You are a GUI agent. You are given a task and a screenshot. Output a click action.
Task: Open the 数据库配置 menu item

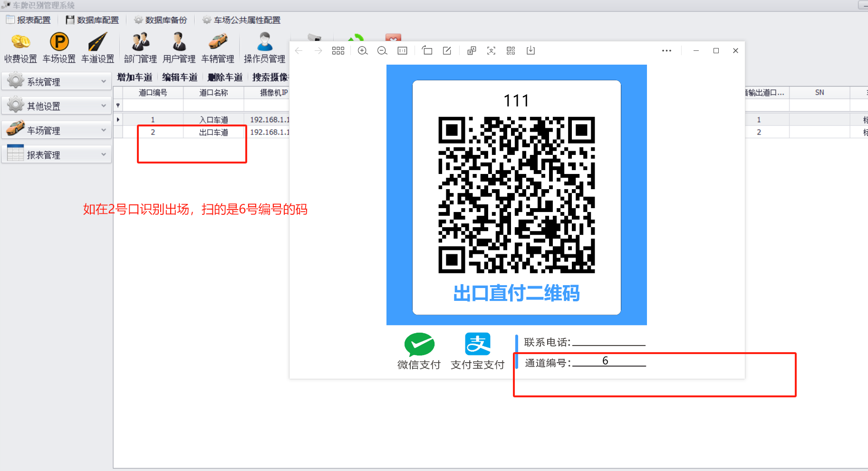pos(93,20)
